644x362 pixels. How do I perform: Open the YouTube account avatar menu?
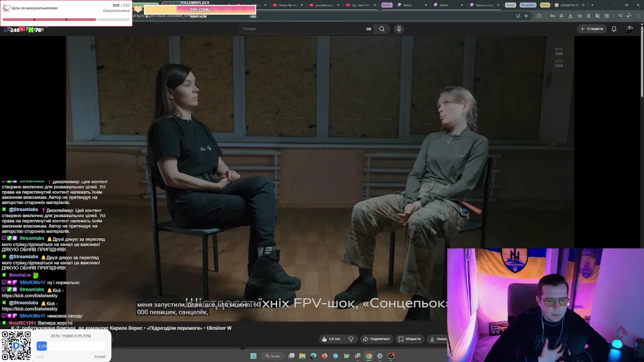(x=629, y=29)
